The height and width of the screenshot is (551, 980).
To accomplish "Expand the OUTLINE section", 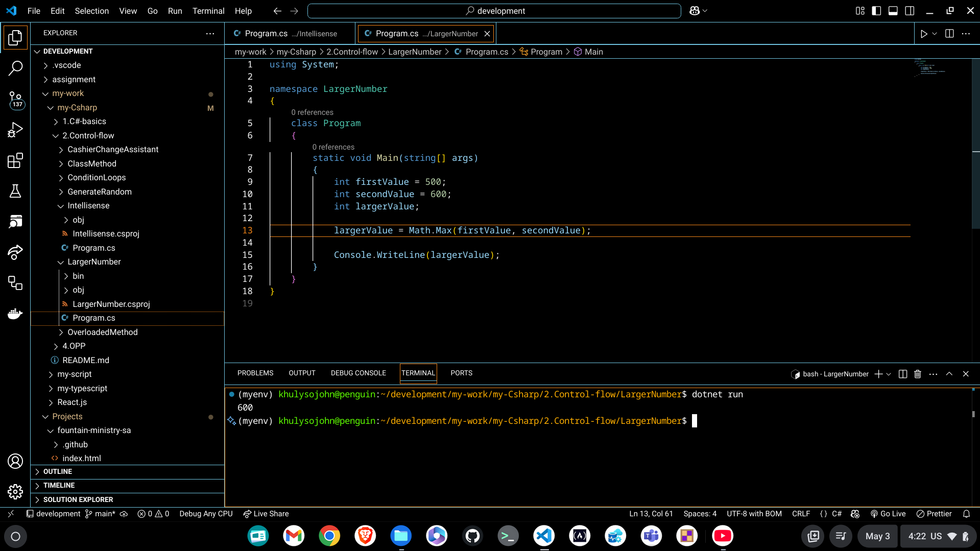I will [x=128, y=472].
